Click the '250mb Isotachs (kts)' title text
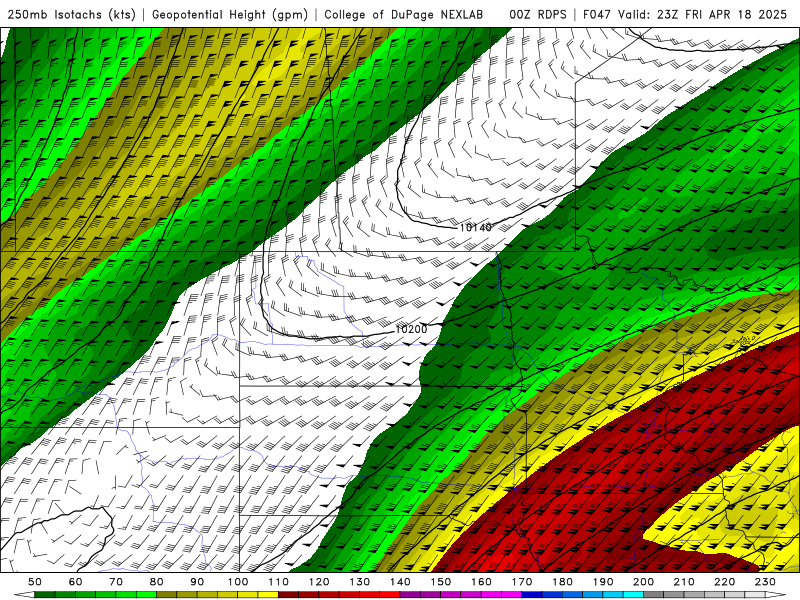 pyautogui.click(x=71, y=14)
